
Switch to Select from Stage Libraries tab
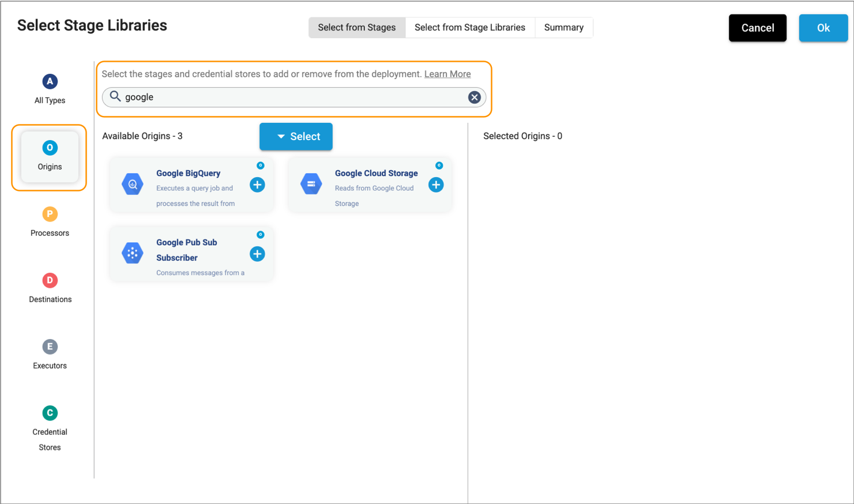click(470, 28)
